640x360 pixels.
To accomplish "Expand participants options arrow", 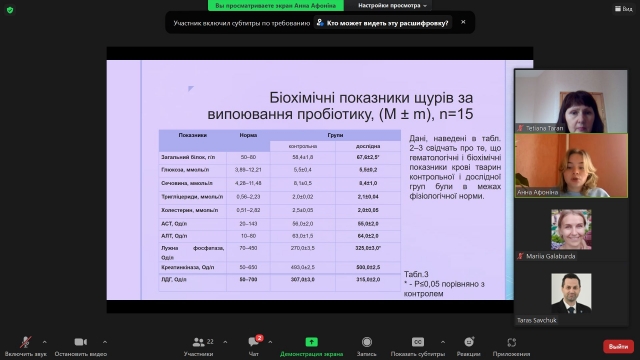I will tap(225, 342).
